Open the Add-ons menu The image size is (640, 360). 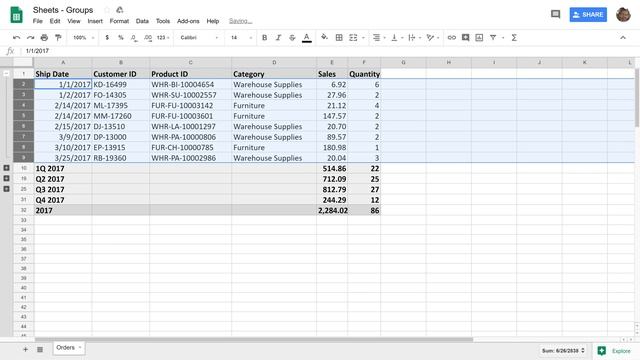tap(188, 21)
